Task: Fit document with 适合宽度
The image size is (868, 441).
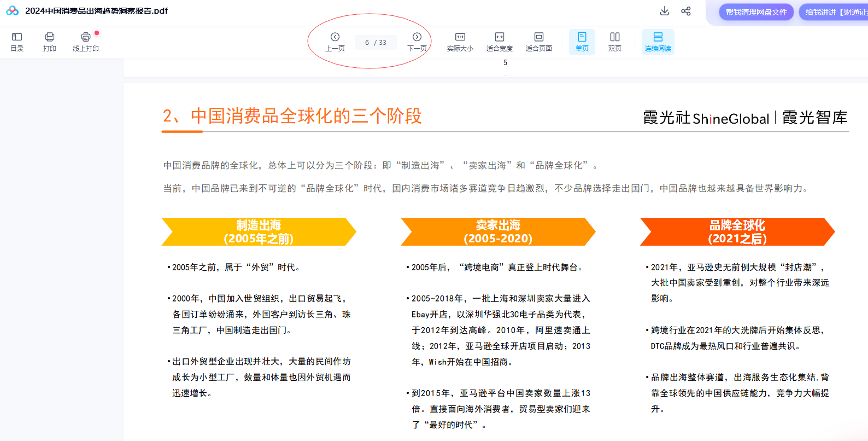Action: click(500, 42)
